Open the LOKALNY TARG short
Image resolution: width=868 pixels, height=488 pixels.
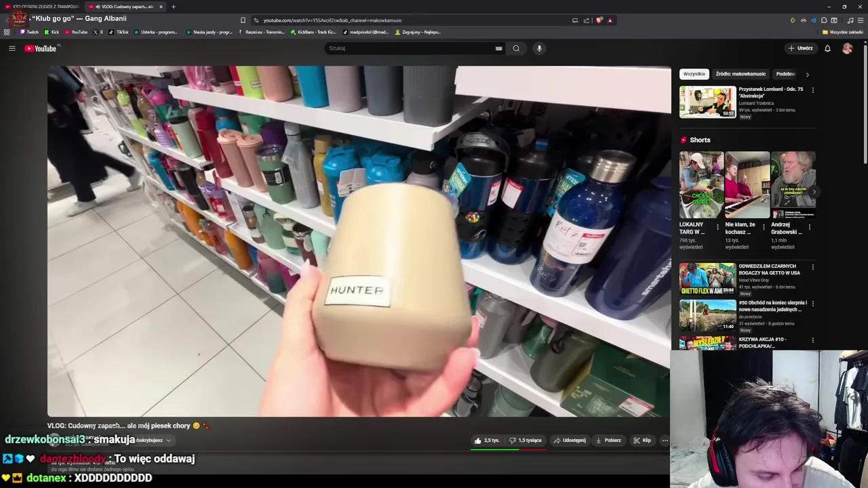[x=701, y=184]
